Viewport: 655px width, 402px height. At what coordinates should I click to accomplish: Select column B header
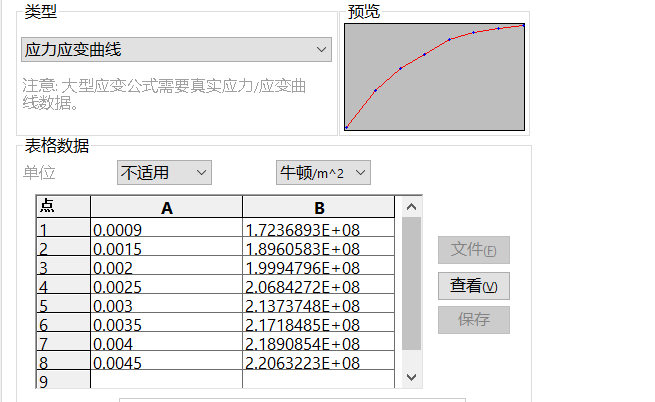319,207
